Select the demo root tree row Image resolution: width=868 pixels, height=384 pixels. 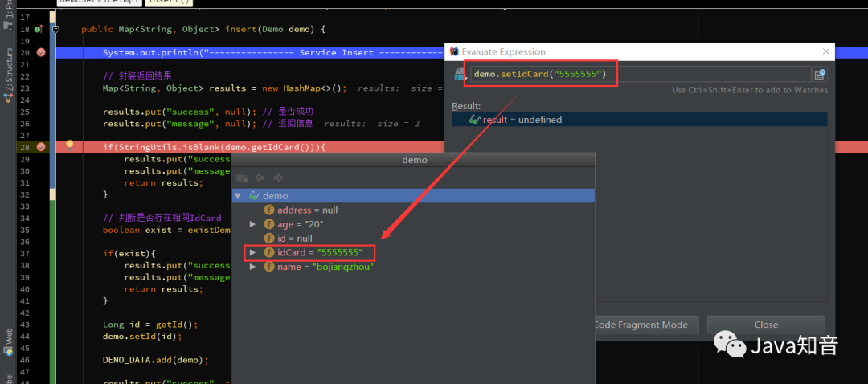click(x=414, y=196)
